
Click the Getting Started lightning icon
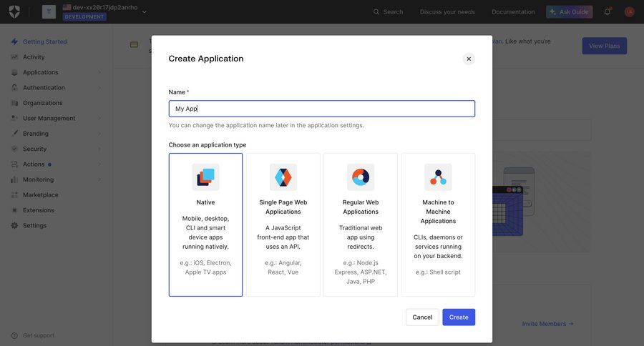14,41
